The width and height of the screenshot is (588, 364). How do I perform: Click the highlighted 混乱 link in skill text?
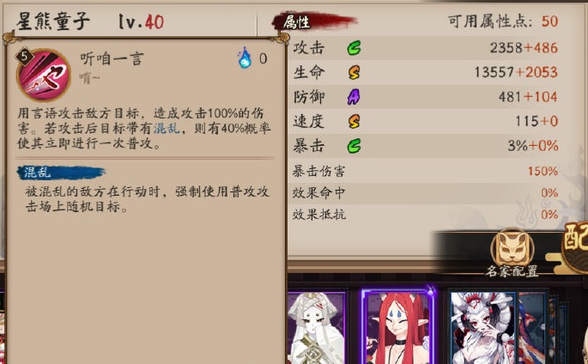[x=167, y=129]
